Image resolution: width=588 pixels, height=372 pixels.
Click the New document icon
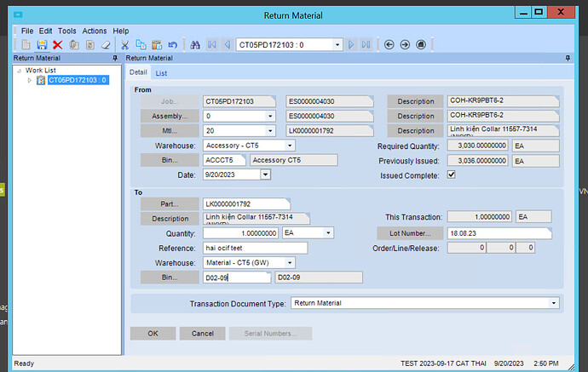click(x=27, y=44)
